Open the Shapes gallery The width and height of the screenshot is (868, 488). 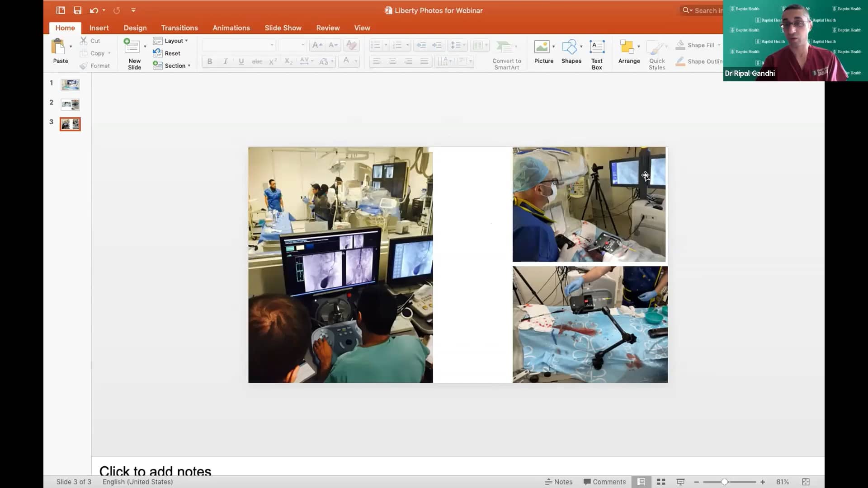571,52
